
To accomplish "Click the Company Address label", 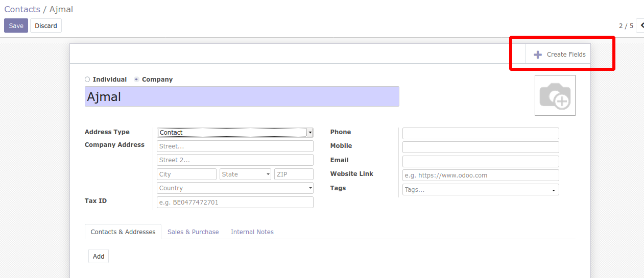I will (x=114, y=145).
